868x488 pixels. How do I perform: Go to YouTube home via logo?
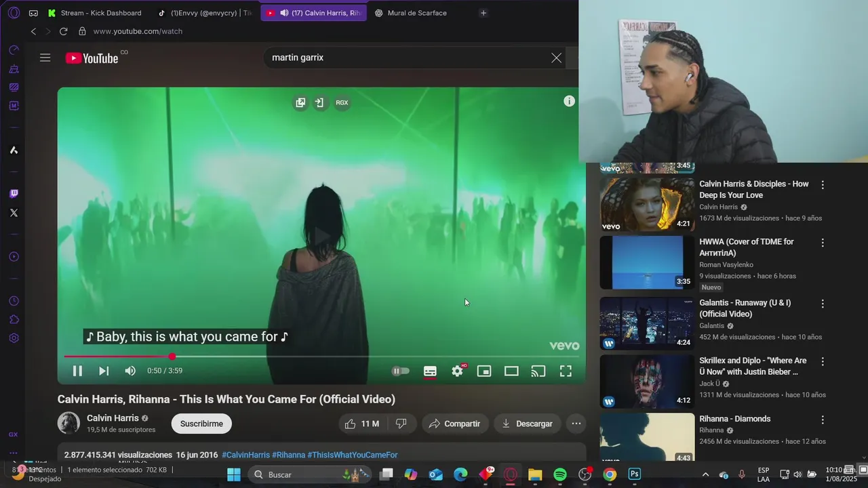pyautogui.click(x=92, y=58)
